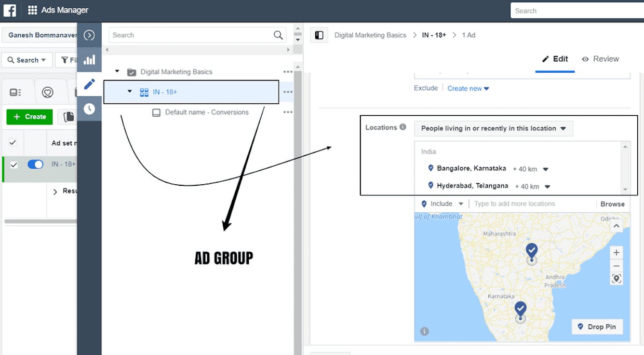Select Default name - Conversions tree item
644x355 pixels.
click(x=207, y=112)
